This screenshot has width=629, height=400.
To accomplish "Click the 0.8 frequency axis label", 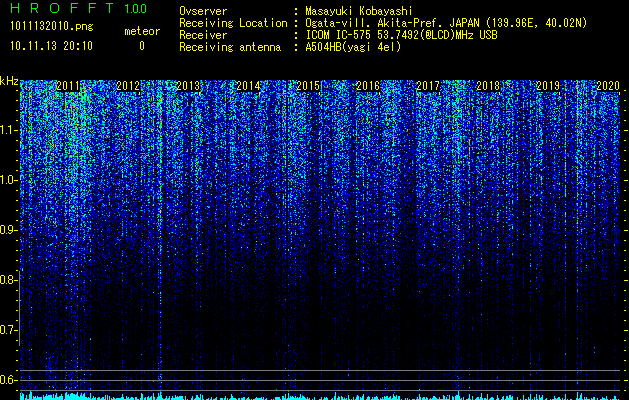I will pos(8,280).
